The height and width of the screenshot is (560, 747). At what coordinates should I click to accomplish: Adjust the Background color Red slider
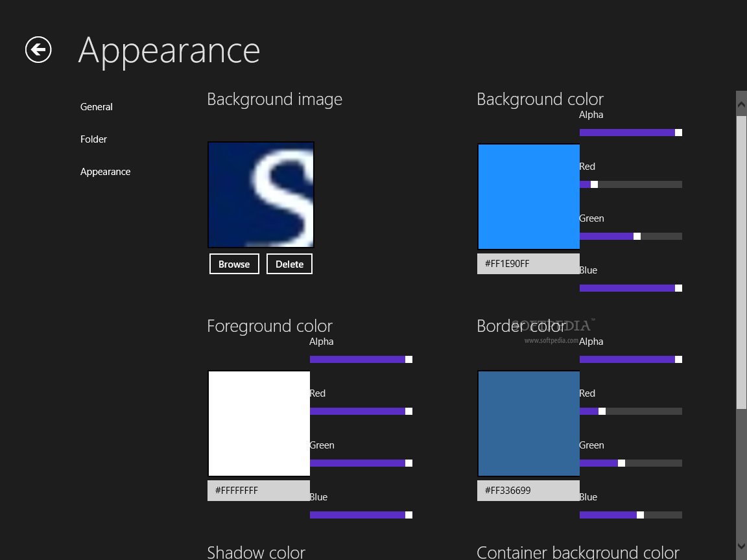tap(631, 184)
